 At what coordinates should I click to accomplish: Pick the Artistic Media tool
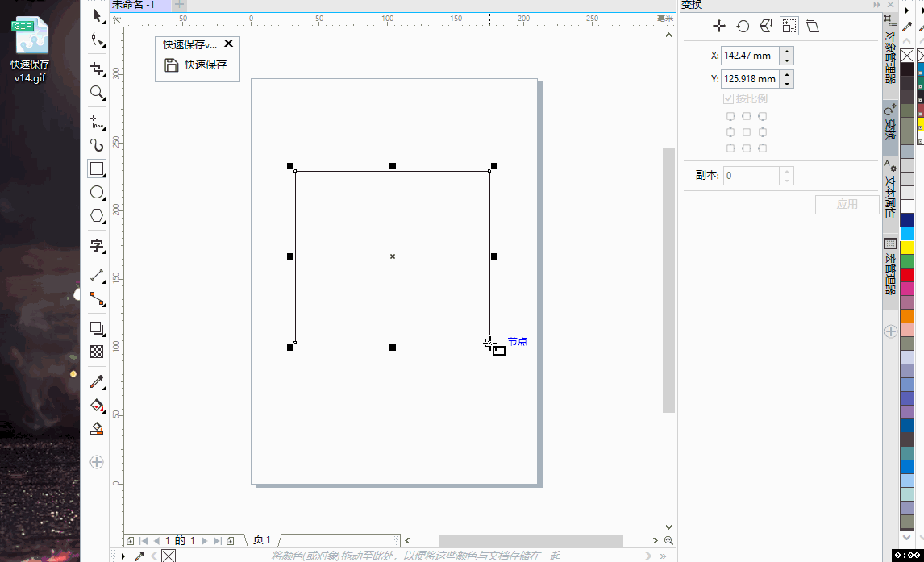tap(98, 145)
